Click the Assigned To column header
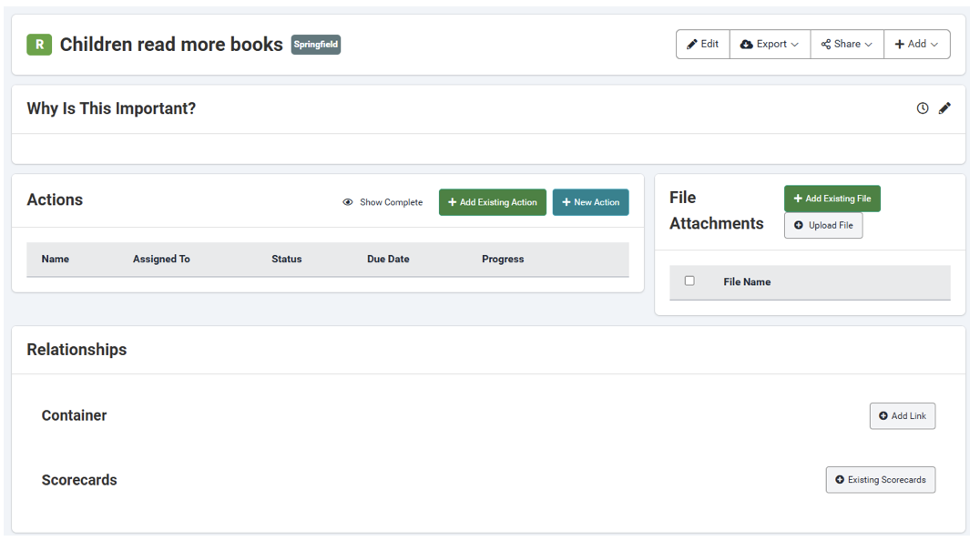The width and height of the screenshot is (980, 541). [161, 260]
